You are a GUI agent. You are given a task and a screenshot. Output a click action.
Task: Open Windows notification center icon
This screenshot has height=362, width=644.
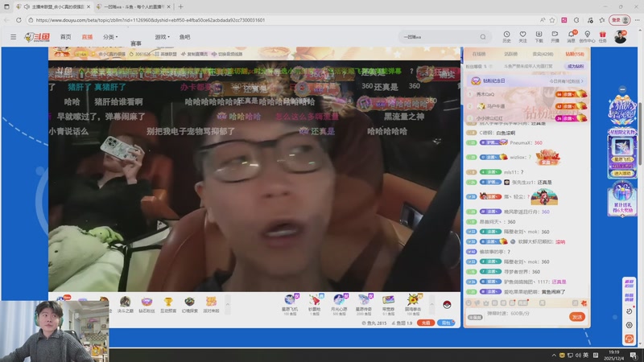[634, 355]
